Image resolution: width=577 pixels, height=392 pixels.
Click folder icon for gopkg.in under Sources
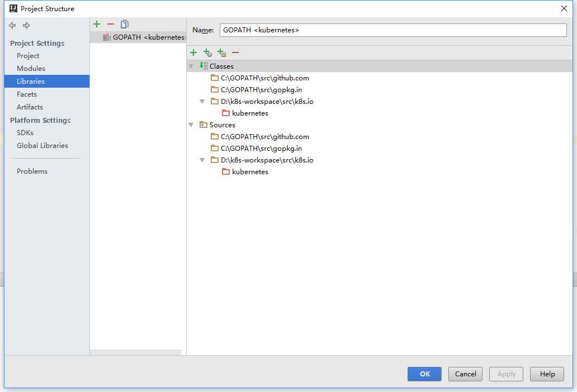215,149
